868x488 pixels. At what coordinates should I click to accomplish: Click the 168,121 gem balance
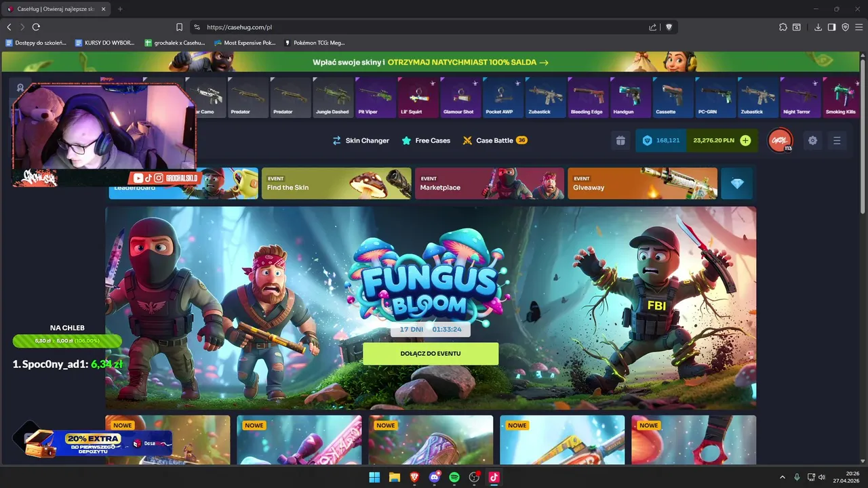pos(661,140)
